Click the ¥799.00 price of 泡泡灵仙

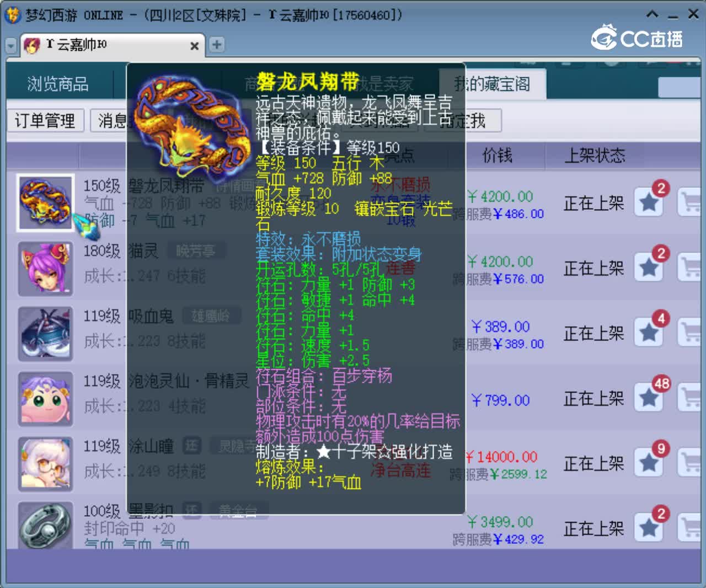501,400
